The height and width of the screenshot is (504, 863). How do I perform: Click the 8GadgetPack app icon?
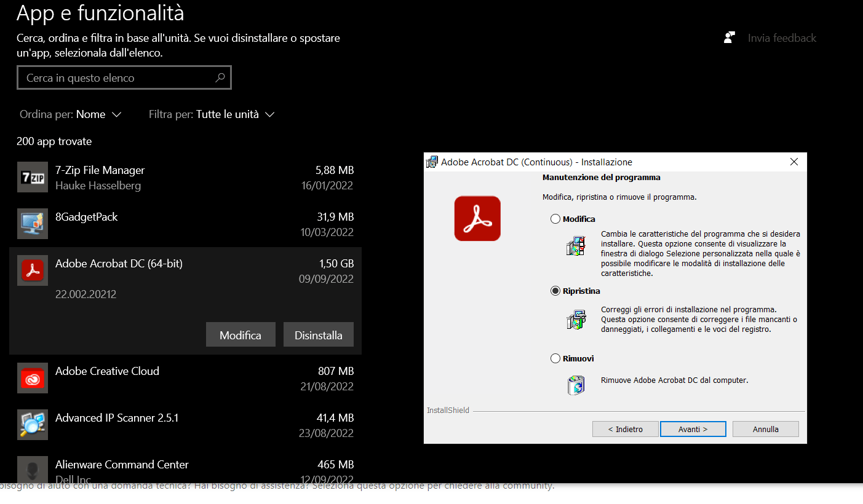click(x=33, y=224)
